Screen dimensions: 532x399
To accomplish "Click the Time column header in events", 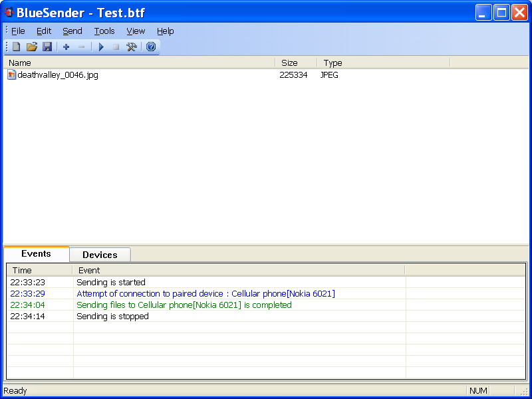I will [39, 270].
